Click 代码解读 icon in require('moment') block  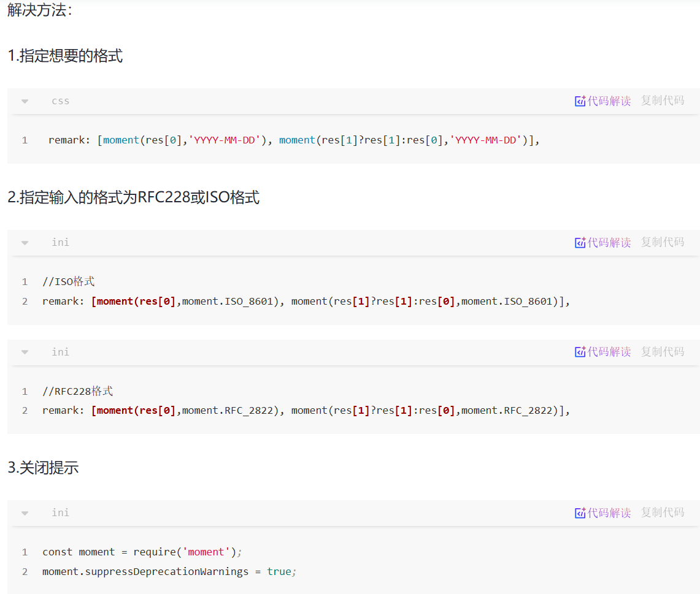click(580, 513)
